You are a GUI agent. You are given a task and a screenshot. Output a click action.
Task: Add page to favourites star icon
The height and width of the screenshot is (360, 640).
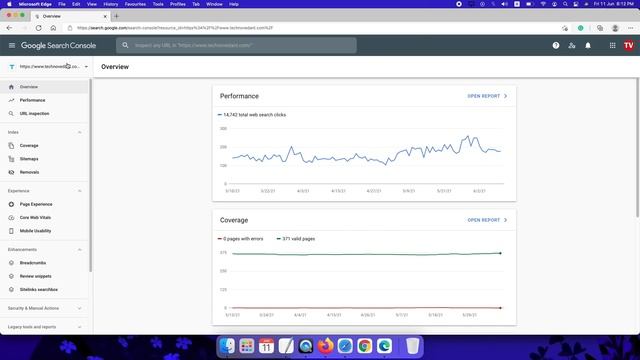[x=565, y=28]
